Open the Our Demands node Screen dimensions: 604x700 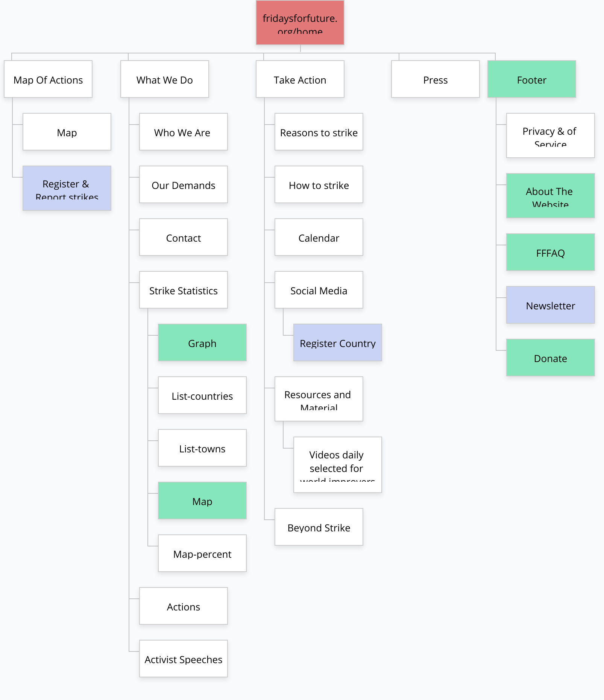coord(183,185)
